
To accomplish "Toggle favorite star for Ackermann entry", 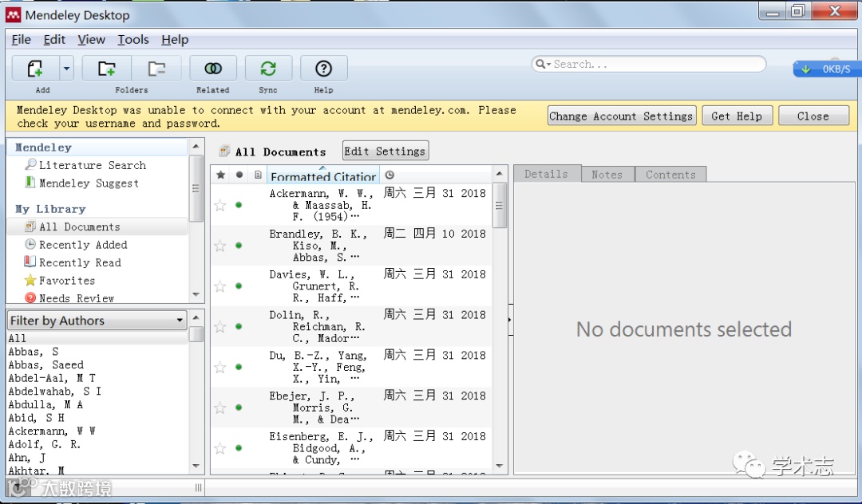I will [x=220, y=205].
